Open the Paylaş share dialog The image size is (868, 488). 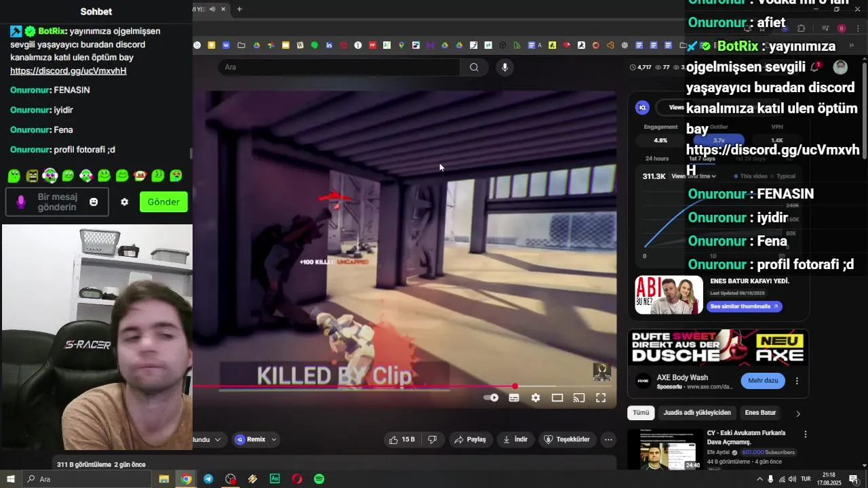(471, 439)
